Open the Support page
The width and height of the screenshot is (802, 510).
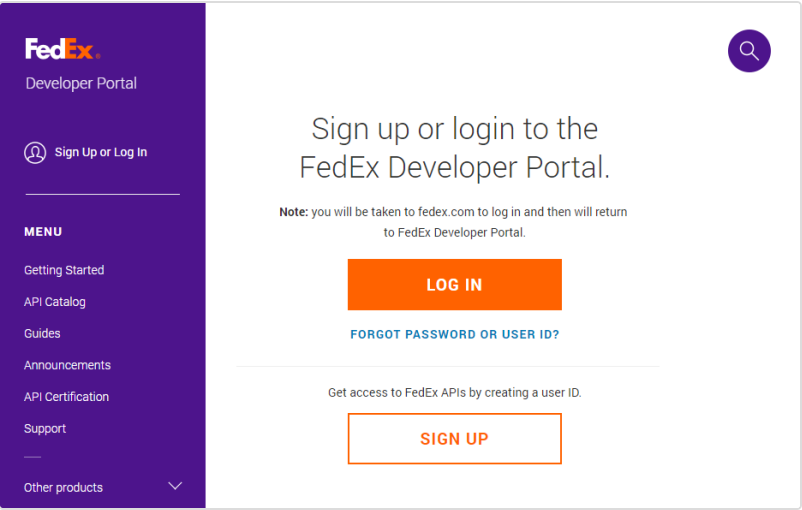pyautogui.click(x=45, y=429)
